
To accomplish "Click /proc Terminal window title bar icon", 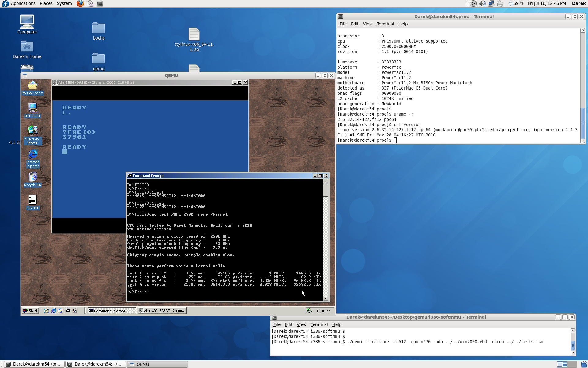I will tap(341, 17).
